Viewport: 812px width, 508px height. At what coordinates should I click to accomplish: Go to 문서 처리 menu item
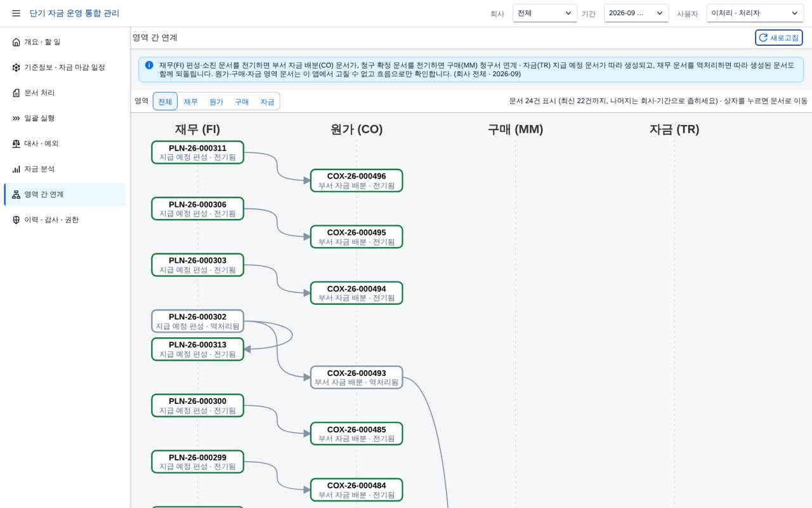(65, 93)
